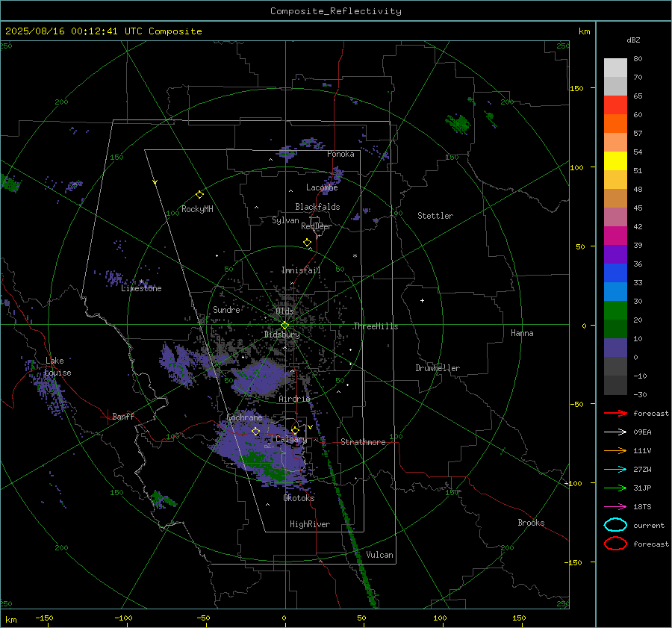Click the Cochrane city label
This screenshot has height=628, width=672.
[244, 417]
